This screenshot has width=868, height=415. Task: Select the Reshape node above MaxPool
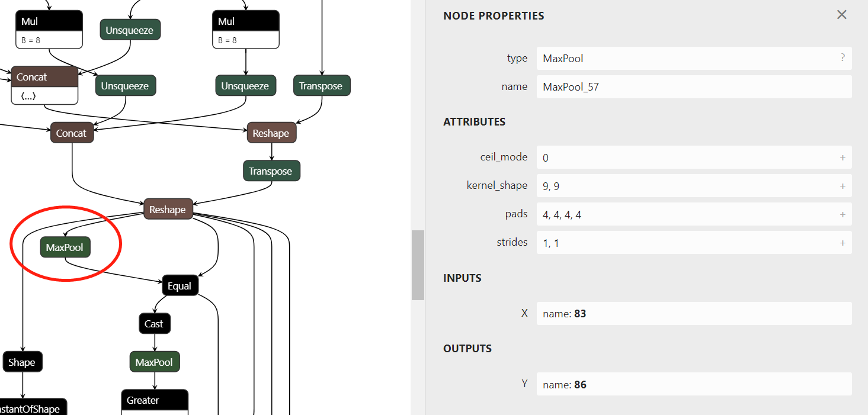[x=168, y=209]
